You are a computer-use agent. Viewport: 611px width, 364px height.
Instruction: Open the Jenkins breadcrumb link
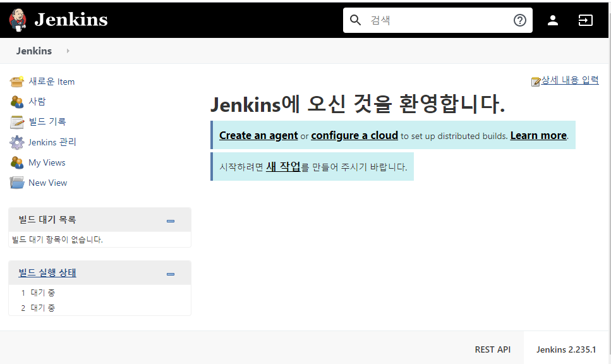tap(34, 51)
